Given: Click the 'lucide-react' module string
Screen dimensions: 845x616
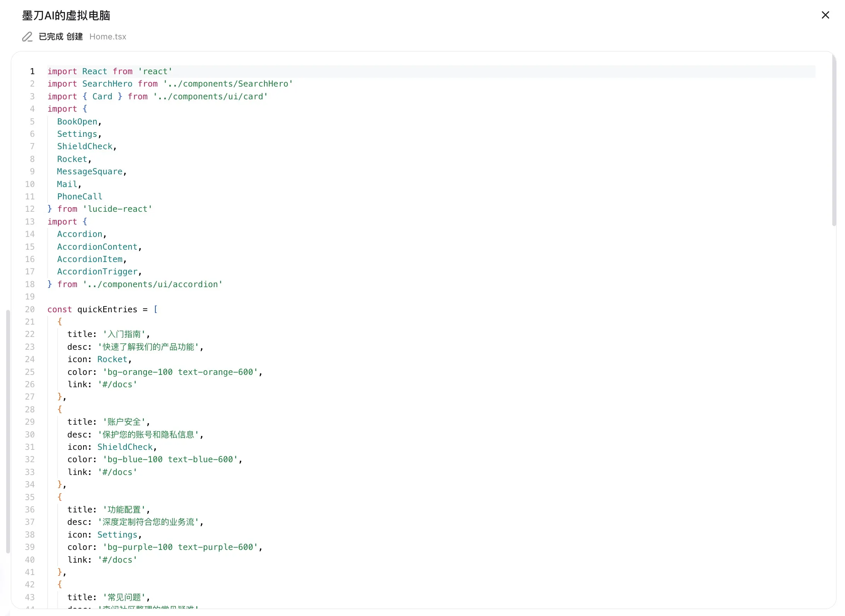Looking at the screenshot, I should tap(118, 209).
